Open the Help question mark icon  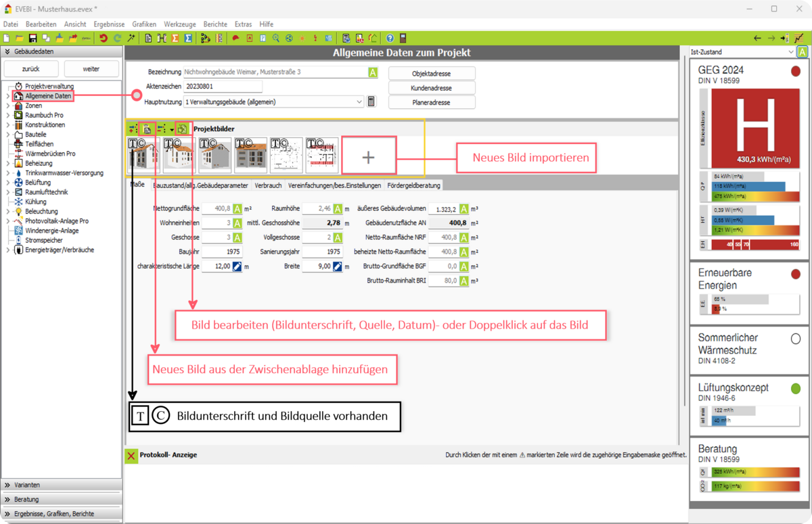pyautogui.click(x=390, y=39)
